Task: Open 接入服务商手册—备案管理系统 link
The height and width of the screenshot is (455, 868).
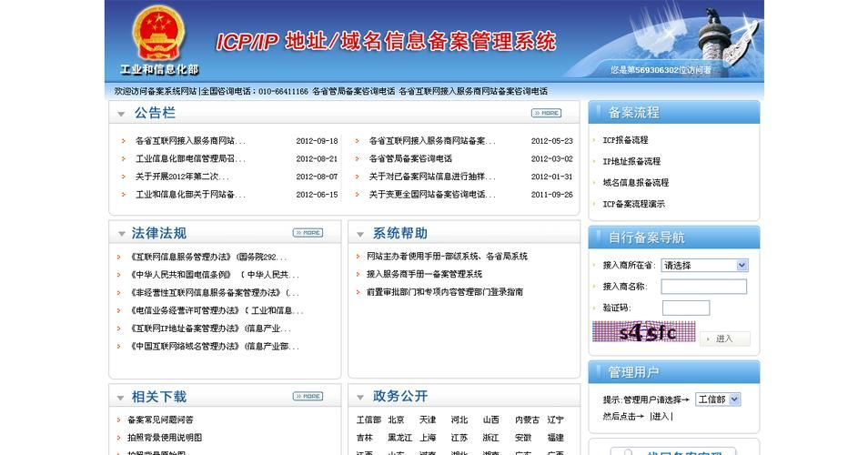Action: click(424, 274)
